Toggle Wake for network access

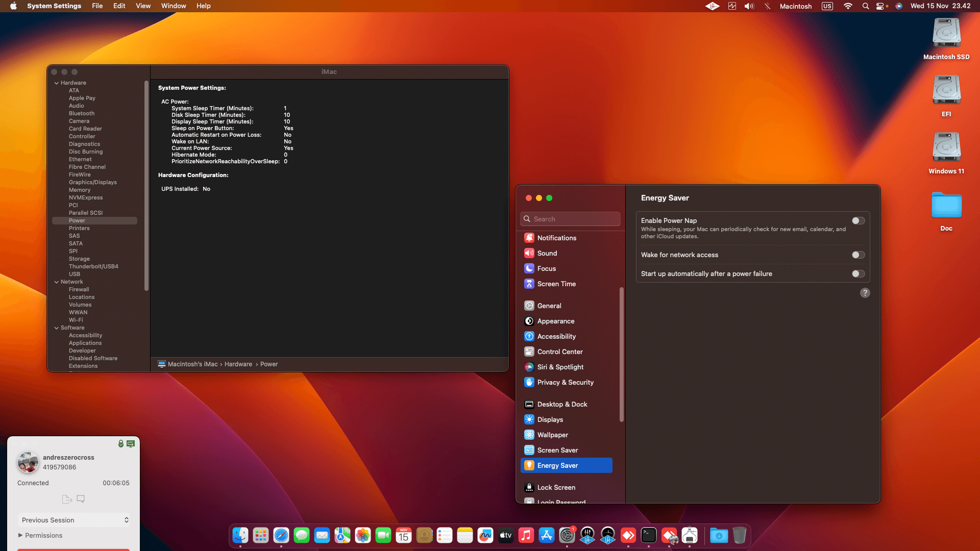coord(858,255)
